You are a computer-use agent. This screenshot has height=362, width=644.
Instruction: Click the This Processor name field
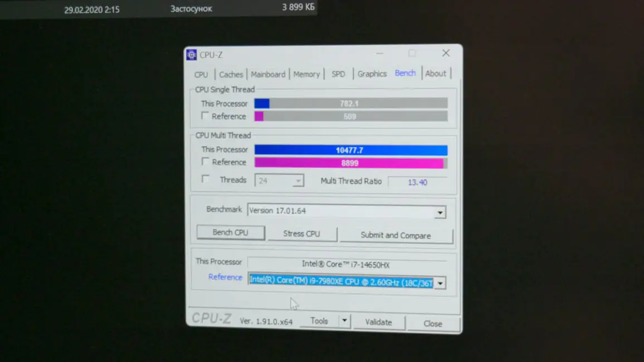[x=347, y=264]
